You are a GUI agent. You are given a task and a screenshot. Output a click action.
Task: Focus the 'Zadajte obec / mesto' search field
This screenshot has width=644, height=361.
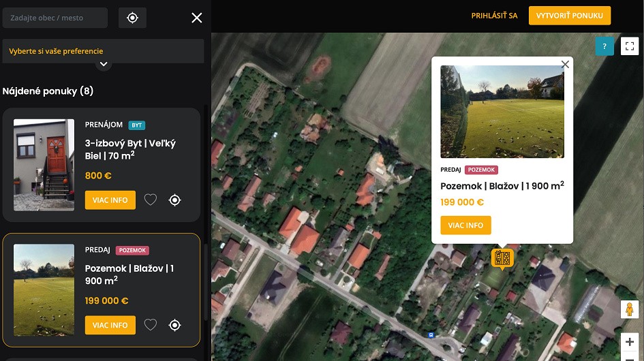tap(55, 18)
